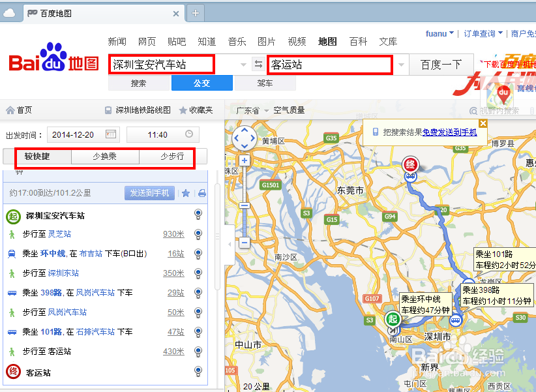Click home icon next to 首页
Viewport: 536px width, 392px height.
10,110
